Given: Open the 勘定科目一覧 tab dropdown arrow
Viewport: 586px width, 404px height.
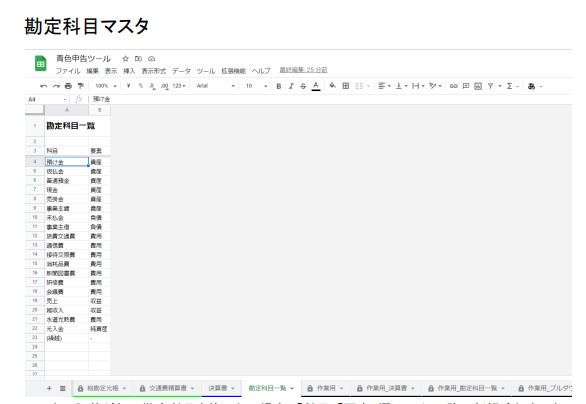Looking at the screenshot, I should point(292,389).
